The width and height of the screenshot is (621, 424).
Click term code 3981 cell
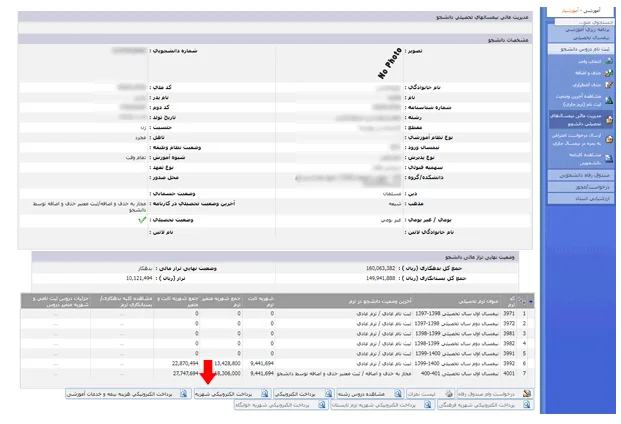(x=509, y=333)
